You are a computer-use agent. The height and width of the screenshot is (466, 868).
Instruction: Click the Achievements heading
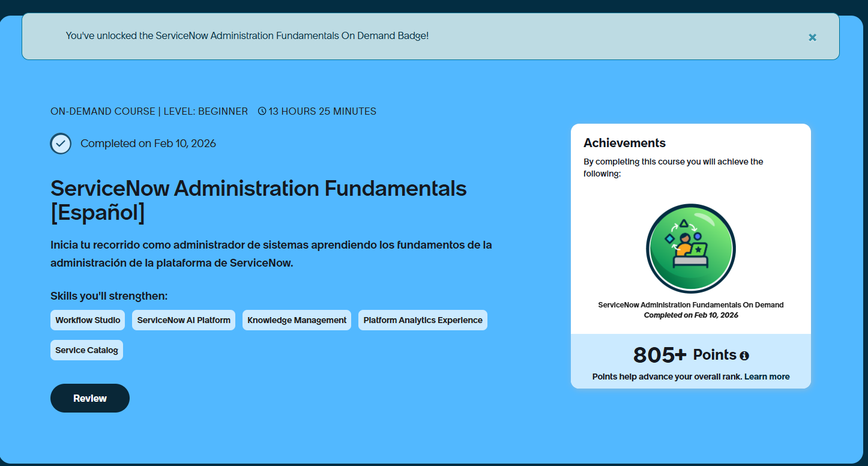624,143
